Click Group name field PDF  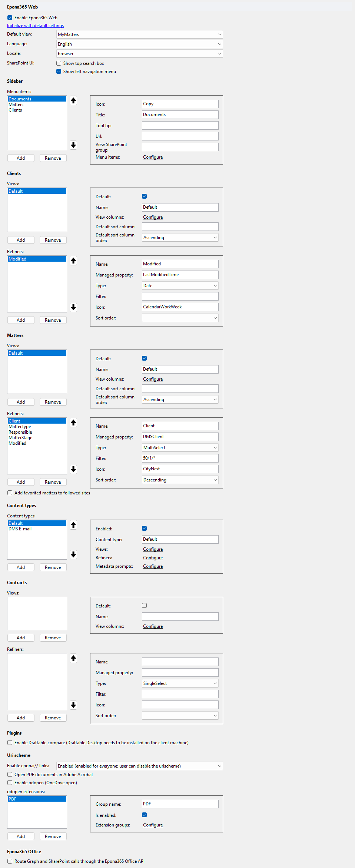180,804
